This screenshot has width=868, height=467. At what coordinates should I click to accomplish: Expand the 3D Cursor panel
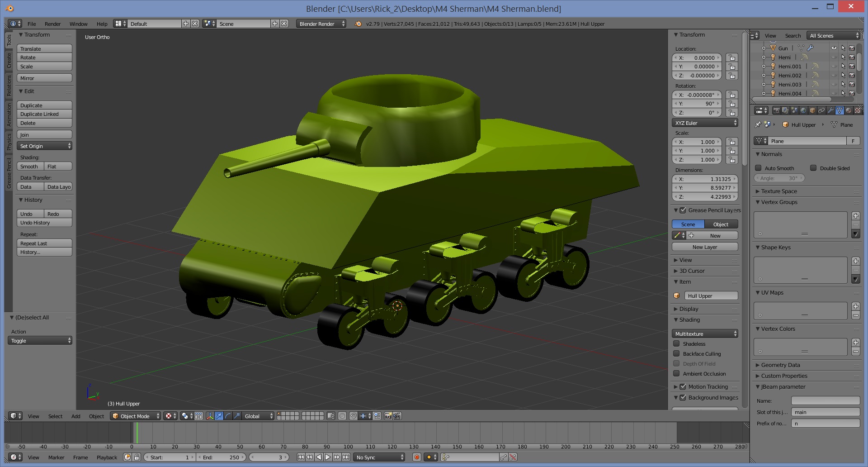(692, 271)
